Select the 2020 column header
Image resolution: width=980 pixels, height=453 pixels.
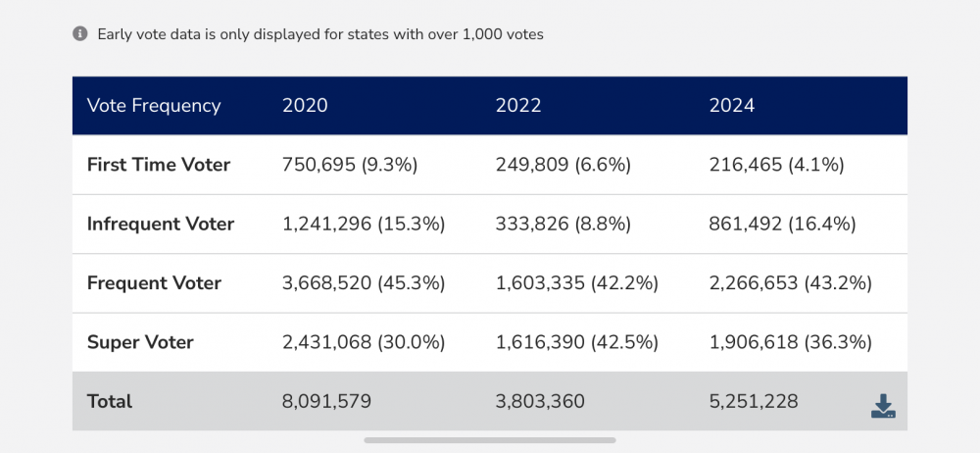coord(305,106)
